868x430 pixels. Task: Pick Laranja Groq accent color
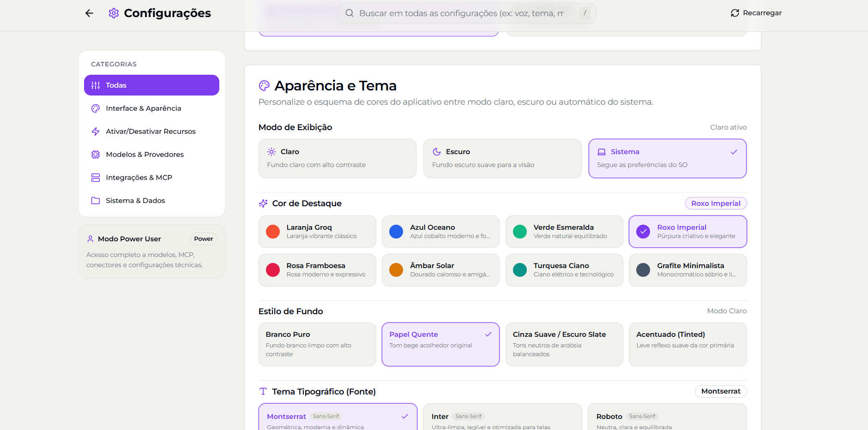point(317,232)
